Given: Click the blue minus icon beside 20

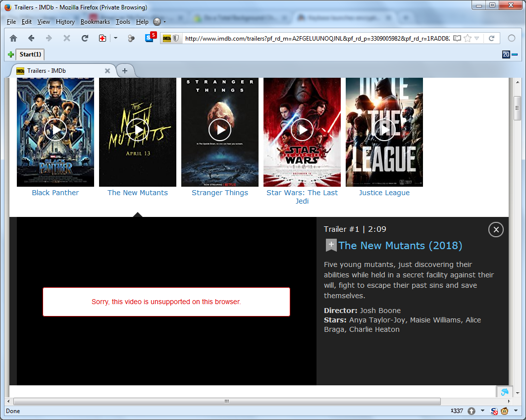Looking at the screenshot, I should 515,54.
